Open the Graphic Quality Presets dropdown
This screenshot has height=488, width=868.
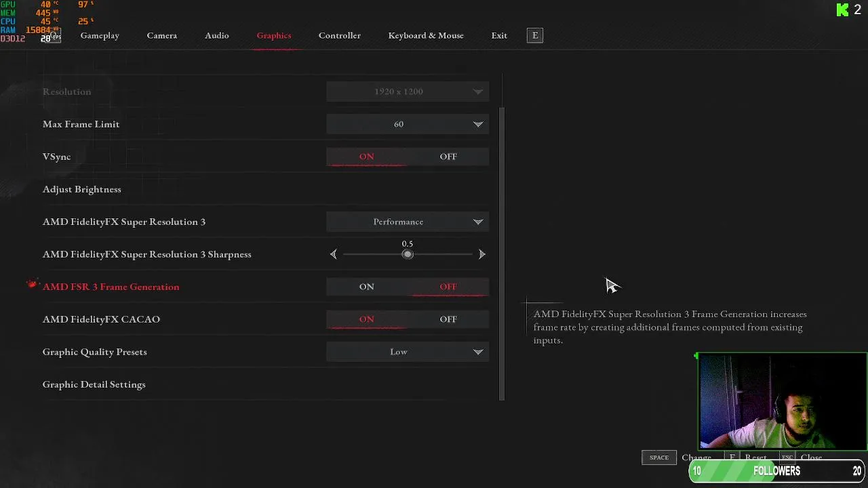click(x=408, y=352)
